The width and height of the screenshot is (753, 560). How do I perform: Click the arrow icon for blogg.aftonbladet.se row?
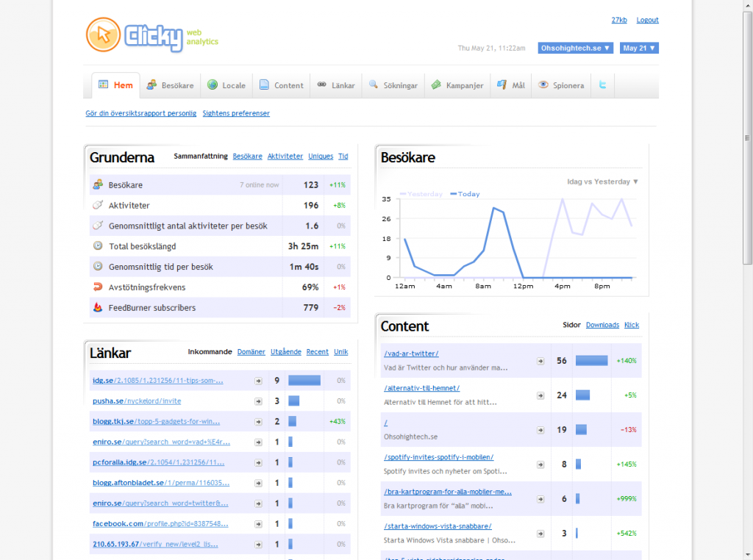pyautogui.click(x=258, y=484)
